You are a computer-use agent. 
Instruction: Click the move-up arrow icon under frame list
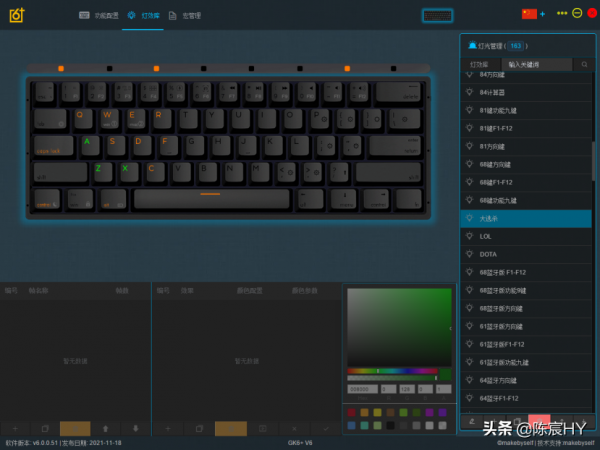coord(106,428)
